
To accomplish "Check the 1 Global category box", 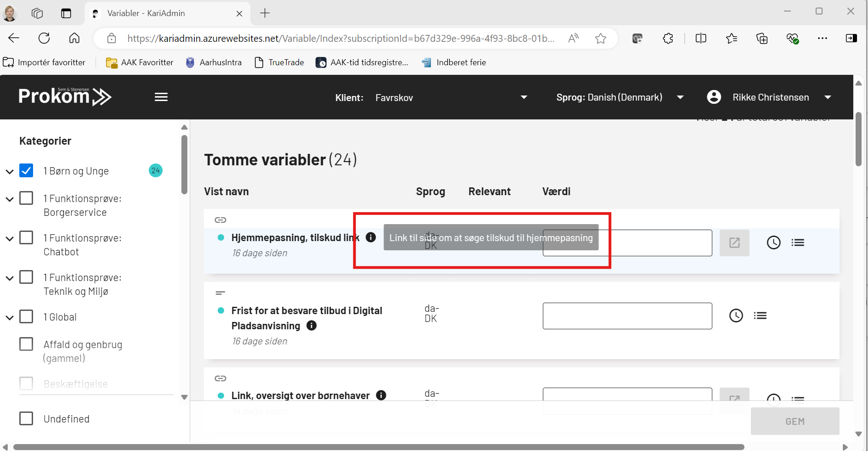I will (26, 317).
